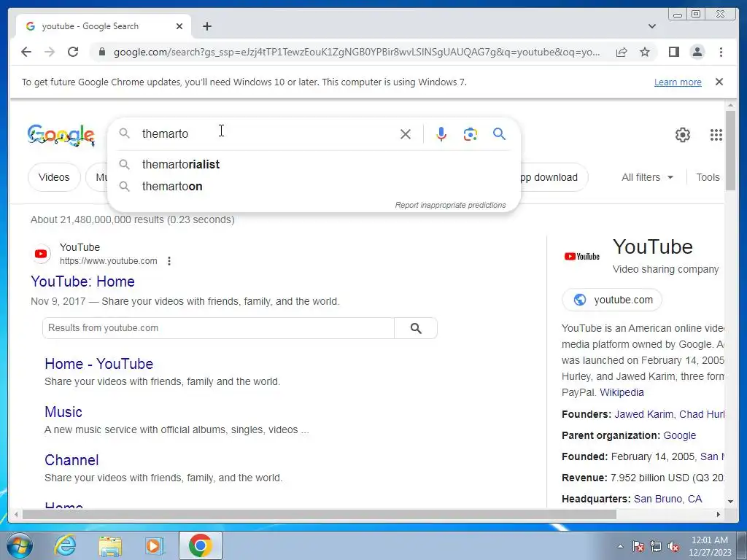Bookmark this page with the star
The image size is (747, 560).
pyautogui.click(x=645, y=52)
